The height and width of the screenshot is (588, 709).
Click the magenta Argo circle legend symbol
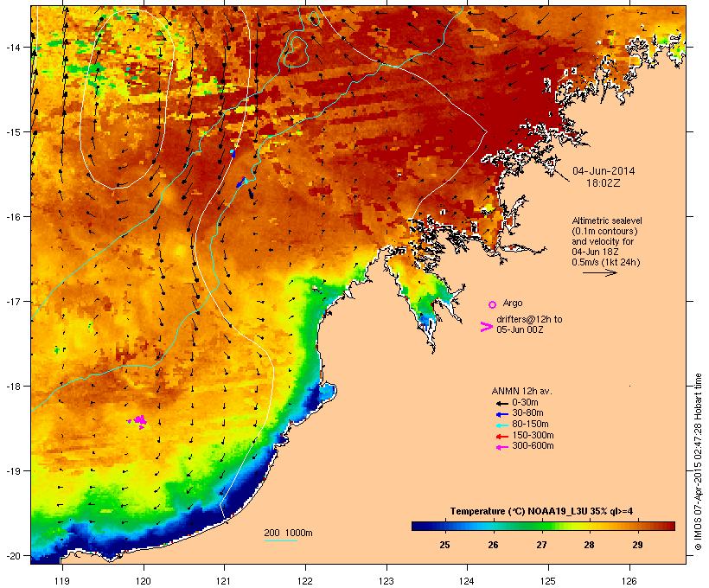coord(493,304)
